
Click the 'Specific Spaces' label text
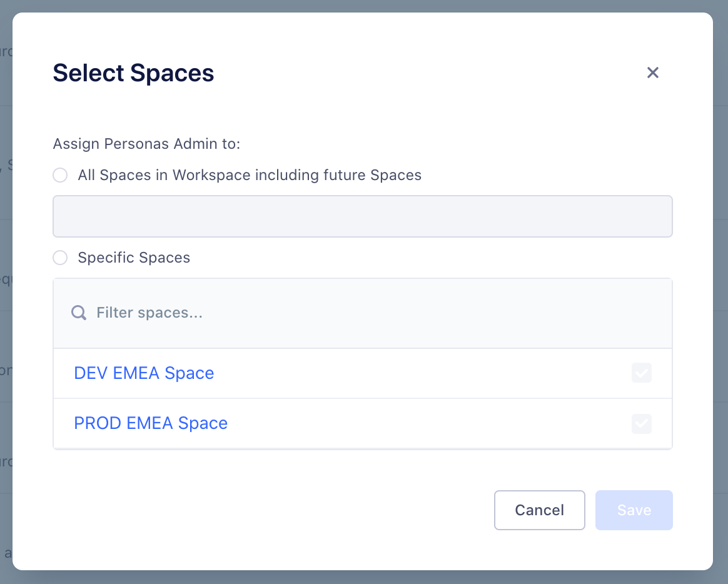134,258
